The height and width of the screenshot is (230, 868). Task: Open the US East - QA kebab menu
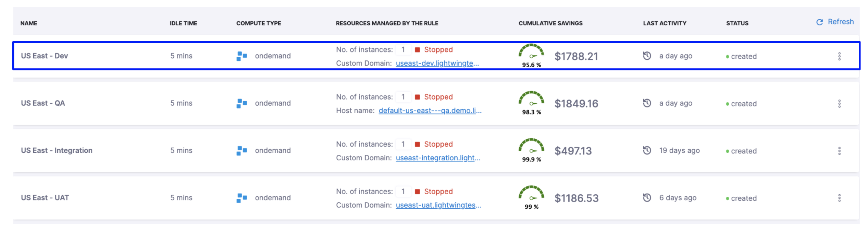tap(839, 104)
